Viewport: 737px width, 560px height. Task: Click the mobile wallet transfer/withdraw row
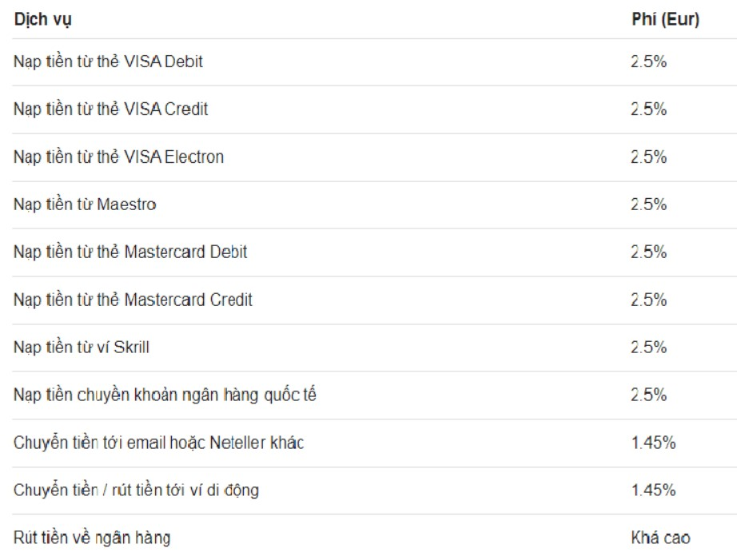tap(136, 490)
